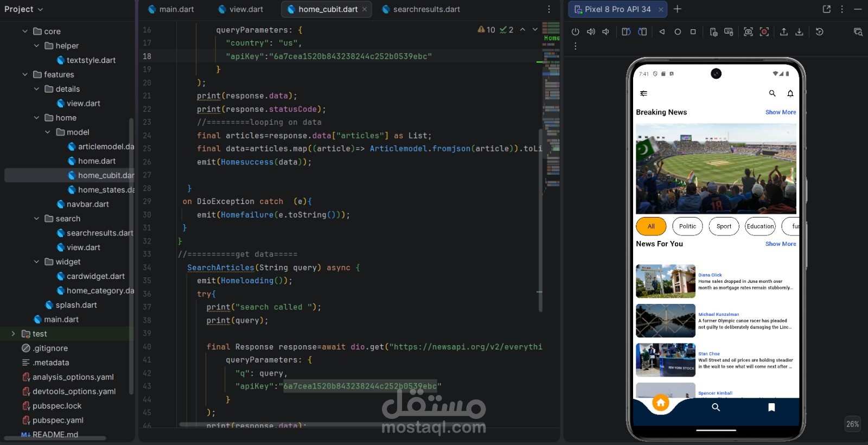This screenshot has height=445, width=868.
Task: Select the Politic category chip
Action: pyautogui.click(x=687, y=226)
